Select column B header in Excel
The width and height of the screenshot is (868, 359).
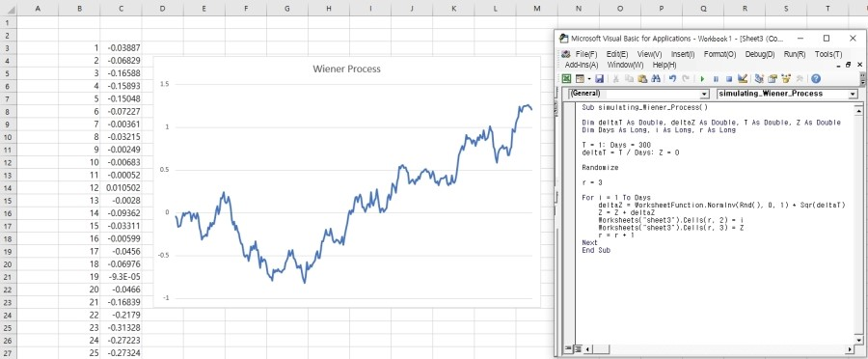79,9
